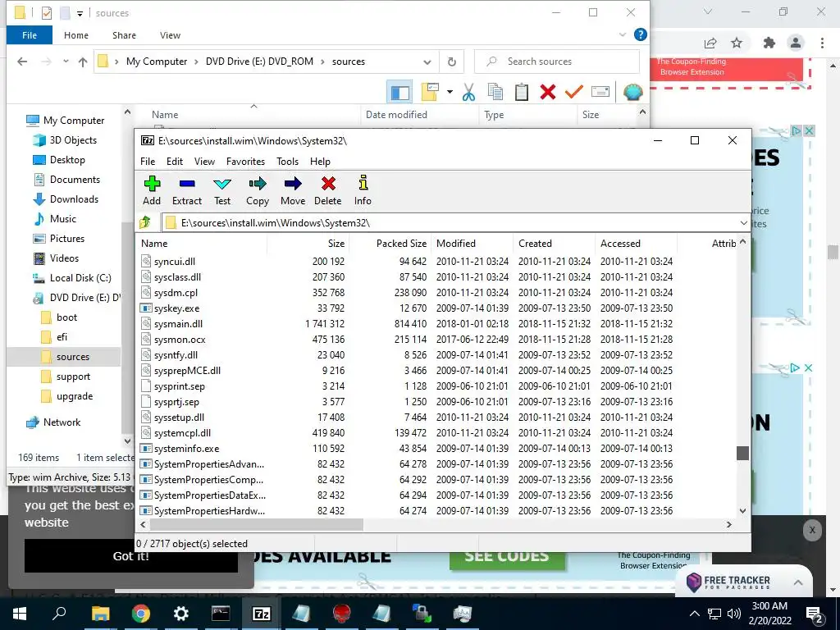Open the 7-Zip View menu
This screenshot has width=840, height=630.
(204, 162)
